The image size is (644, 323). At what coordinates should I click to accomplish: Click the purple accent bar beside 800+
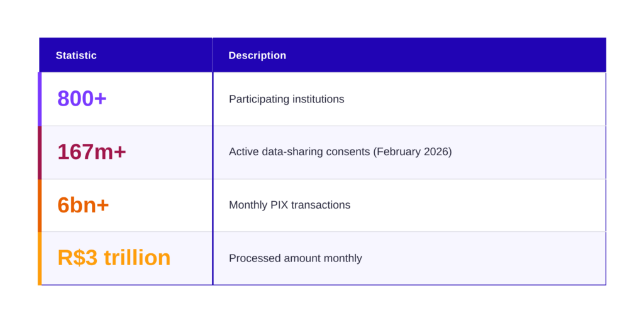pyautogui.click(x=40, y=99)
